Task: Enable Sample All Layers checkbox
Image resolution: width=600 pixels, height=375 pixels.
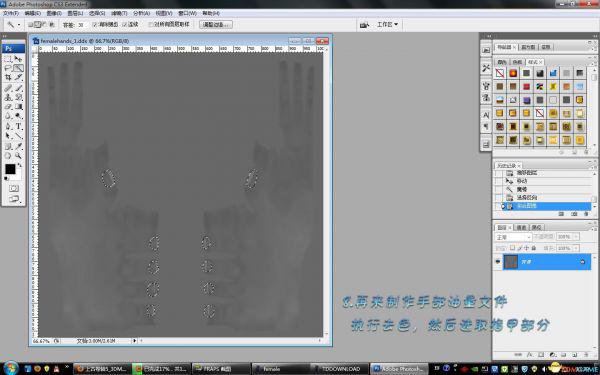Action: pyautogui.click(x=151, y=24)
